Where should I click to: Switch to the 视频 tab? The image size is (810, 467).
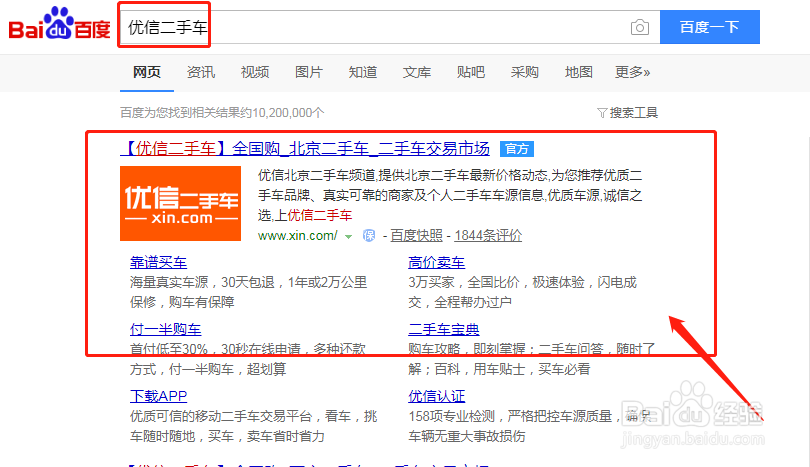[255, 72]
